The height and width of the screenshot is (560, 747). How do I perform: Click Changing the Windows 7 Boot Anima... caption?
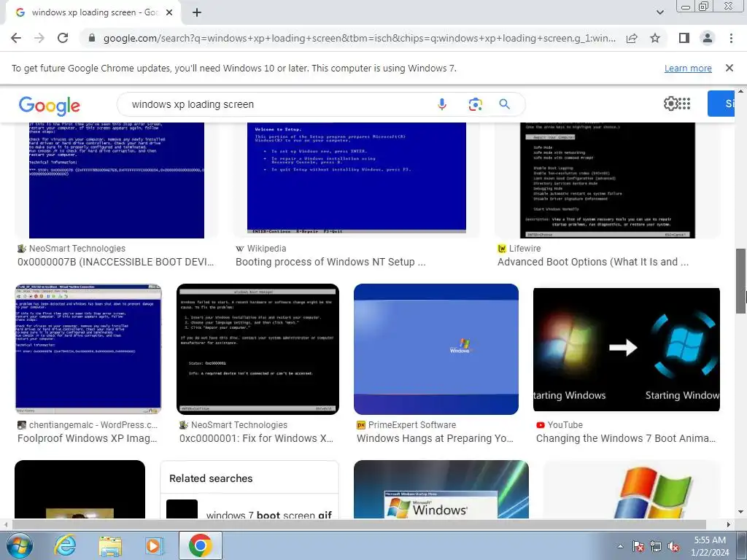pos(625,438)
